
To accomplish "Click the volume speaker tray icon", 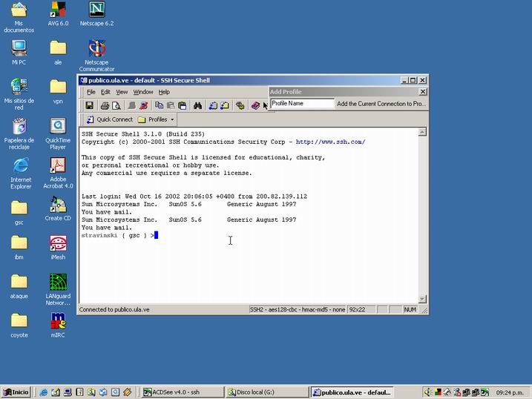I will coord(427,392).
